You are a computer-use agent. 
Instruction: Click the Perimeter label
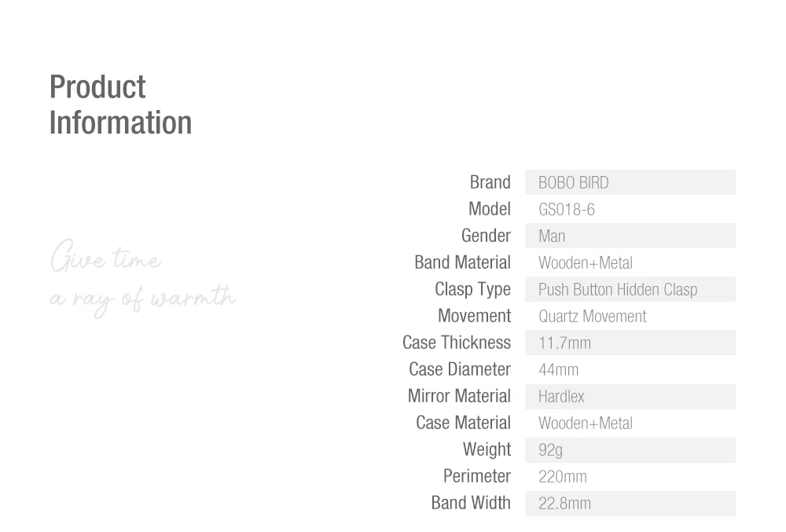click(x=477, y=476)
